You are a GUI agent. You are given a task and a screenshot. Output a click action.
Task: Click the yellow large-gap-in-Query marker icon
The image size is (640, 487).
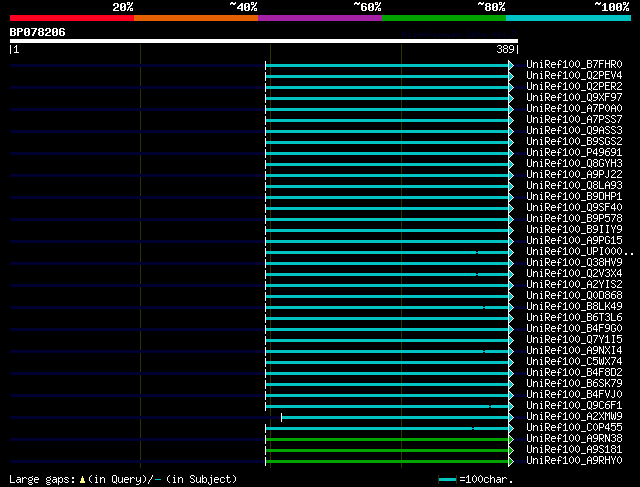(x=82, y=480)
